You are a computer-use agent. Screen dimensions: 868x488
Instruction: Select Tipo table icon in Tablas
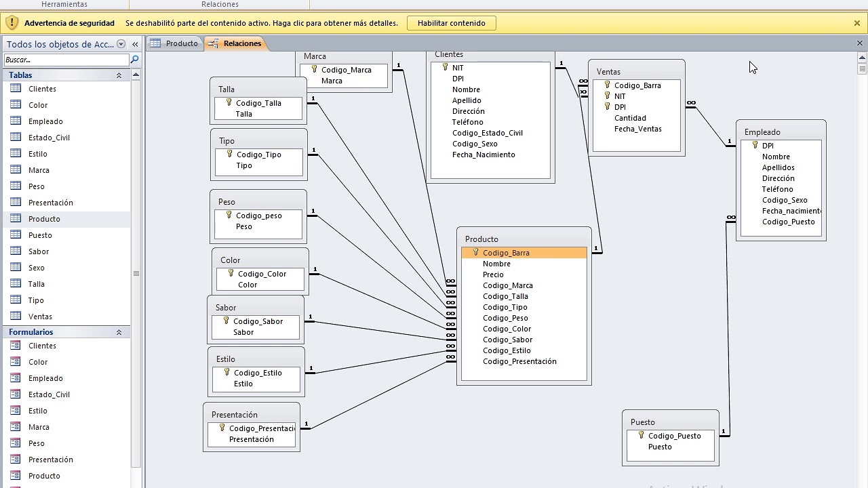click(16, 300)
